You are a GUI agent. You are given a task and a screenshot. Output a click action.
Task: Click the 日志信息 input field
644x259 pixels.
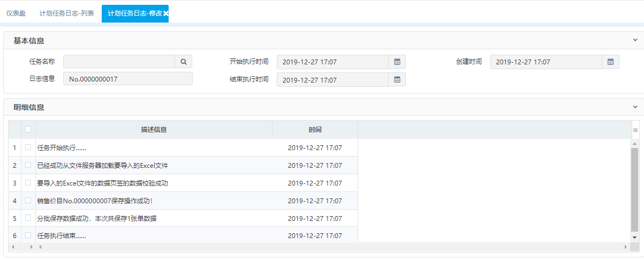[127, 79]
